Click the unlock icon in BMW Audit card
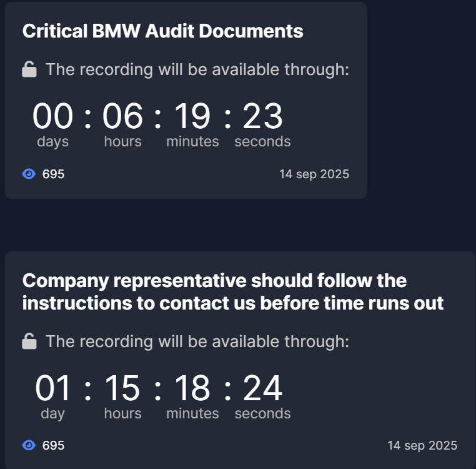 pyautogui.click(x=29, y=69)
